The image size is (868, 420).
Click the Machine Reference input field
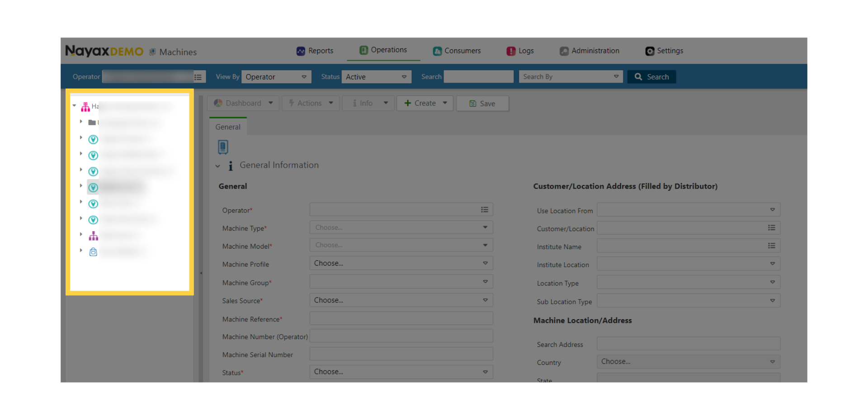tap(401, 318)
